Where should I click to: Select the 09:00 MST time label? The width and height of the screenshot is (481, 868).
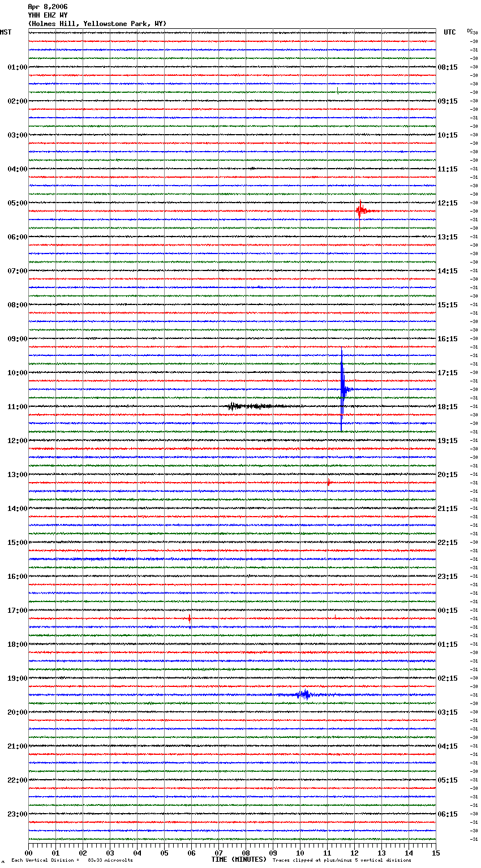click(17, 339)
